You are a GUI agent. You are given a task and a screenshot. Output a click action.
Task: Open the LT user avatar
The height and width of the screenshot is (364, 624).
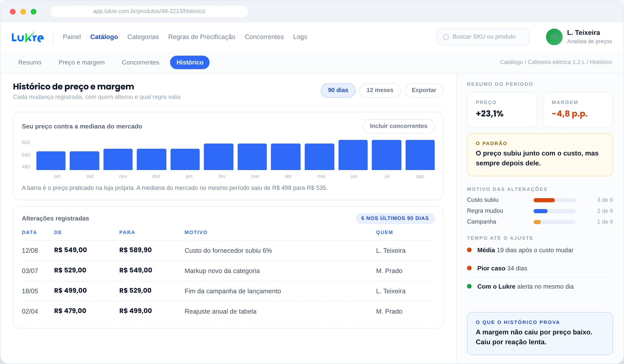pos(554,37)
